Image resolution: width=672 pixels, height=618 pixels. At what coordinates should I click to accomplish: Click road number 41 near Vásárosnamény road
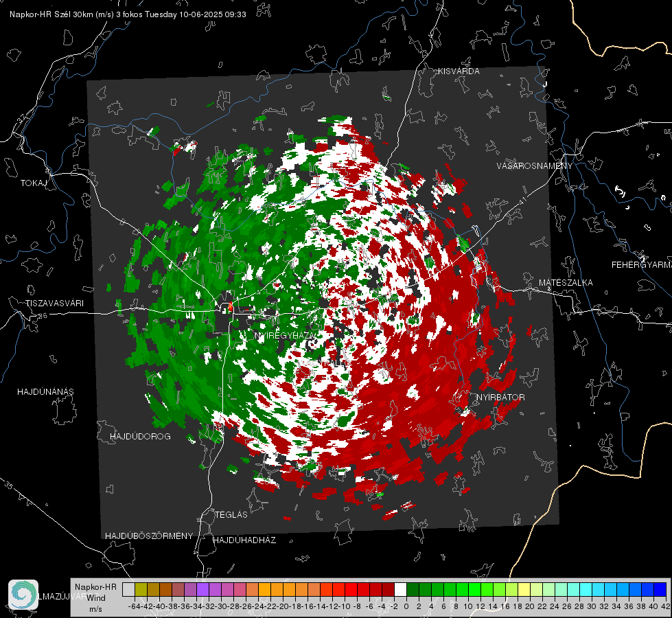click(x=522, y=200)
